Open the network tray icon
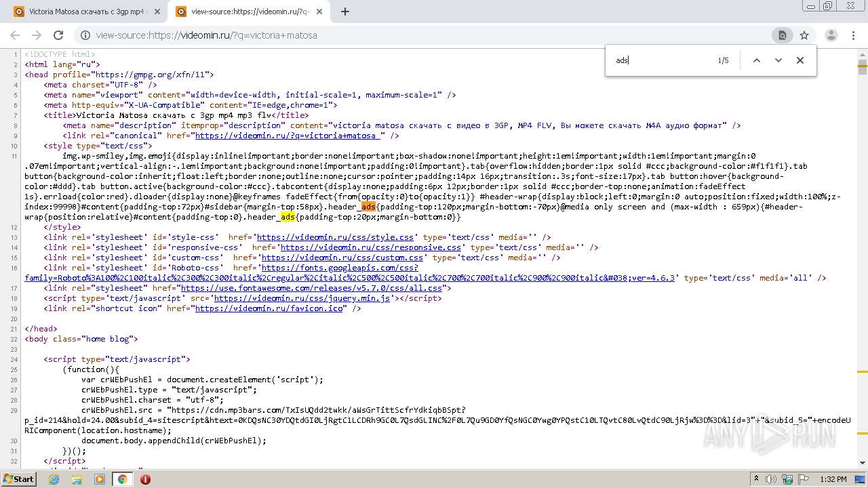The width and height of the screenshot is (868, 488). (787, 479)
